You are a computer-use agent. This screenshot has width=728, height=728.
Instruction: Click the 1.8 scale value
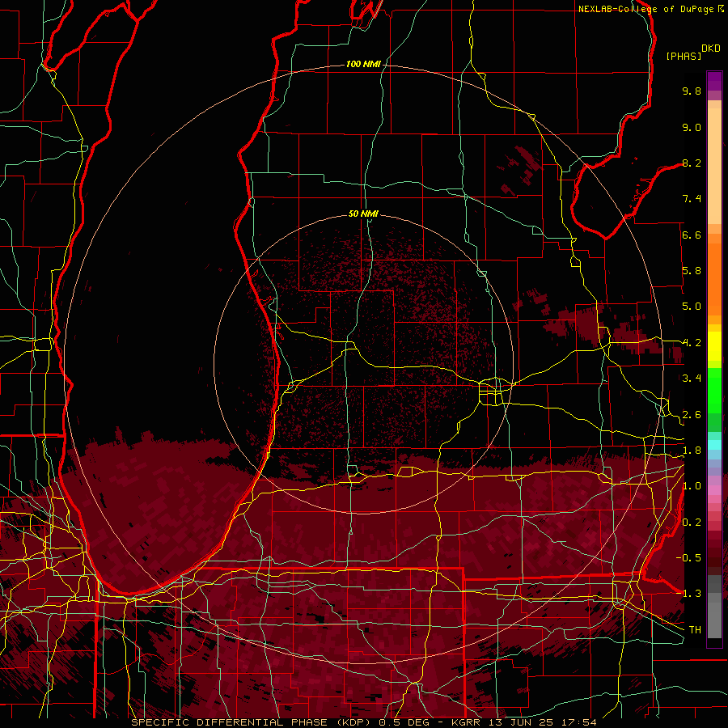pos(692,451)
